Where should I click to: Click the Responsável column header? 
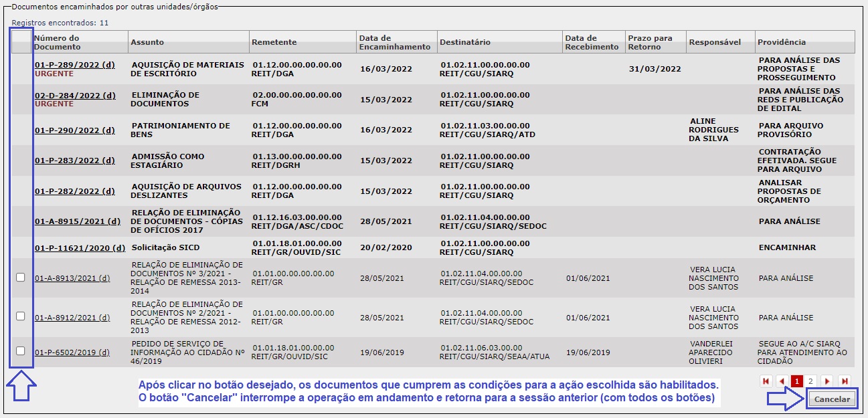click(721, 42)
